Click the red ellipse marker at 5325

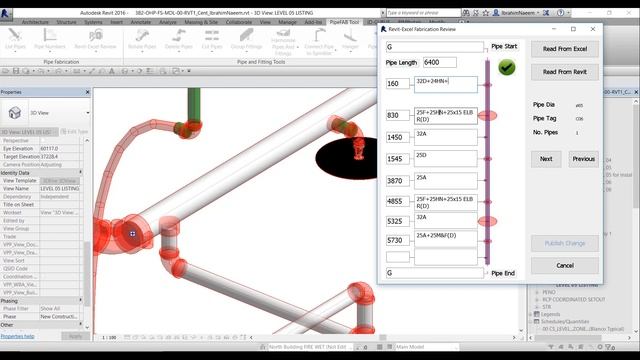(487, 221)
